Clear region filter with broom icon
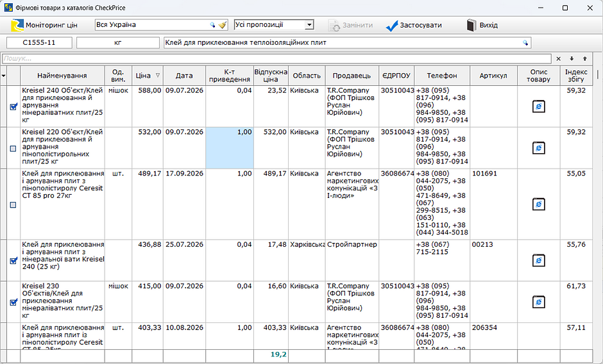The height and width of the screenshot is (364, 603). coord(223,25)
